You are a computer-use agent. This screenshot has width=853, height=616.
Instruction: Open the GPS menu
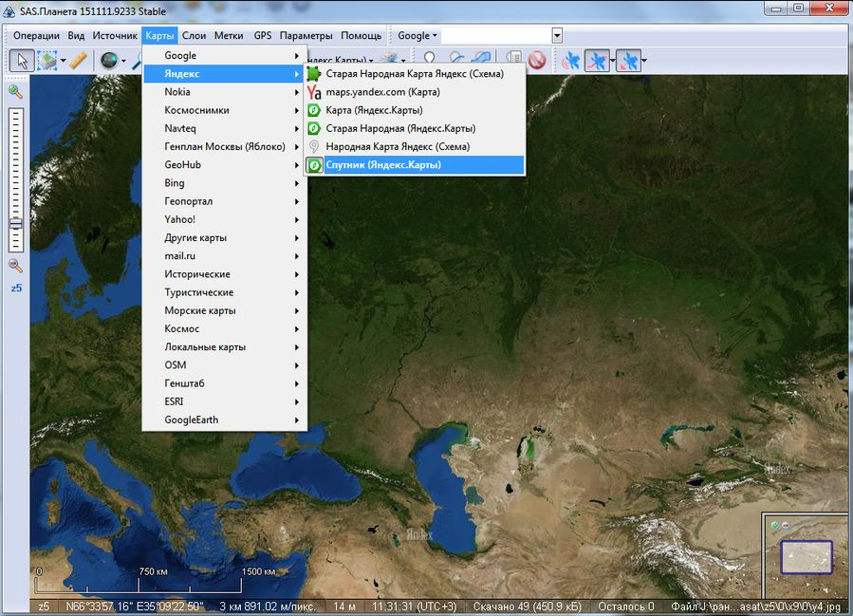(263, 35)
